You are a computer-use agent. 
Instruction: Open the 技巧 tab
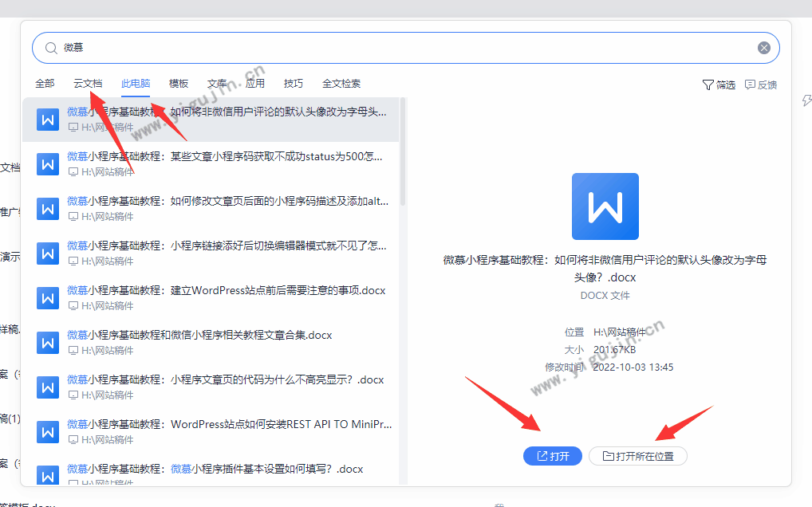[x=294, y=83]
